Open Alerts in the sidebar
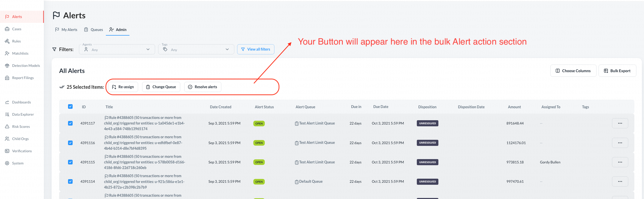The image size is (644, 199). [x=22, y=17]
